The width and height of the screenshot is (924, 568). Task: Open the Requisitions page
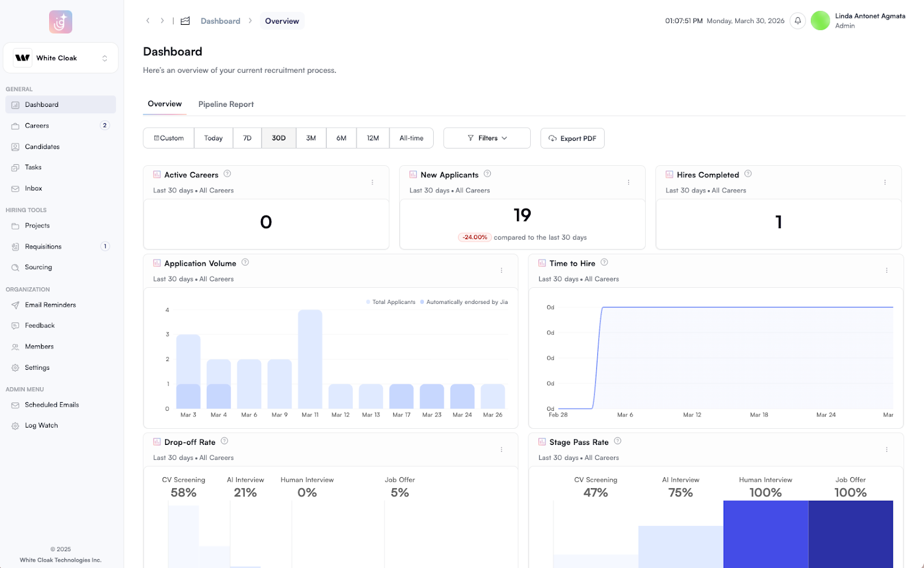[x=43, y=246]
